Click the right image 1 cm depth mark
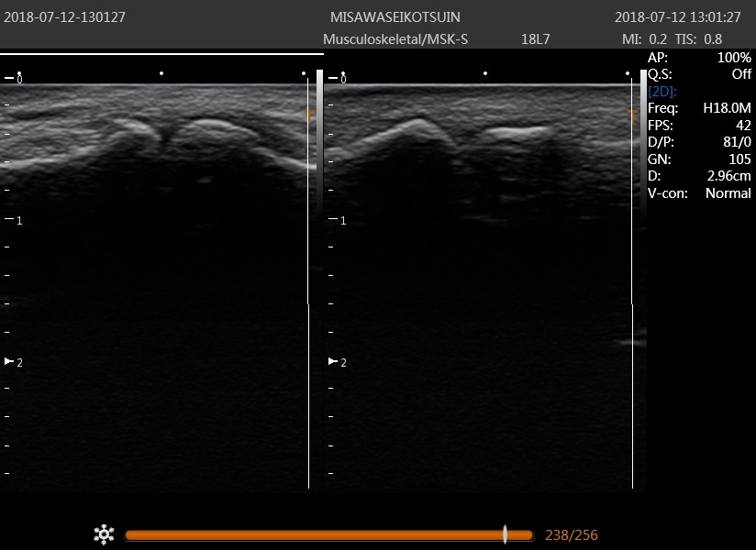756x550 pixels. pos(338,220)
